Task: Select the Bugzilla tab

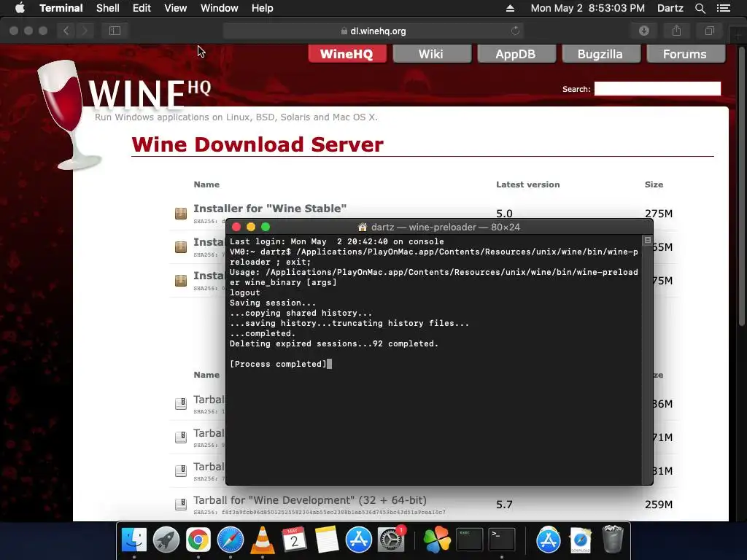Action: click(x=600, y=54)
